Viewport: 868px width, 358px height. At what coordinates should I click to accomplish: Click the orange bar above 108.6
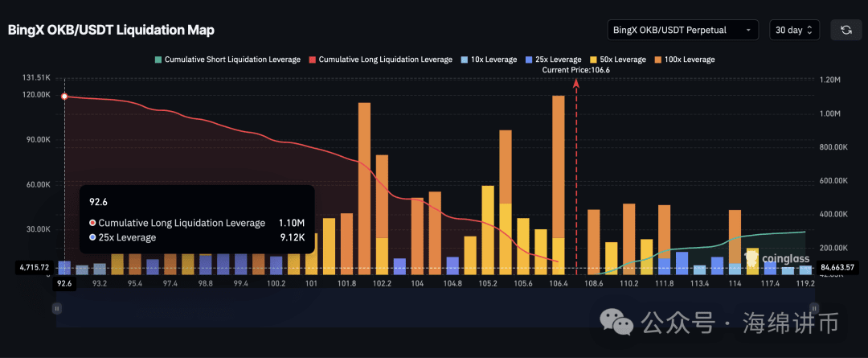[593, 241]
